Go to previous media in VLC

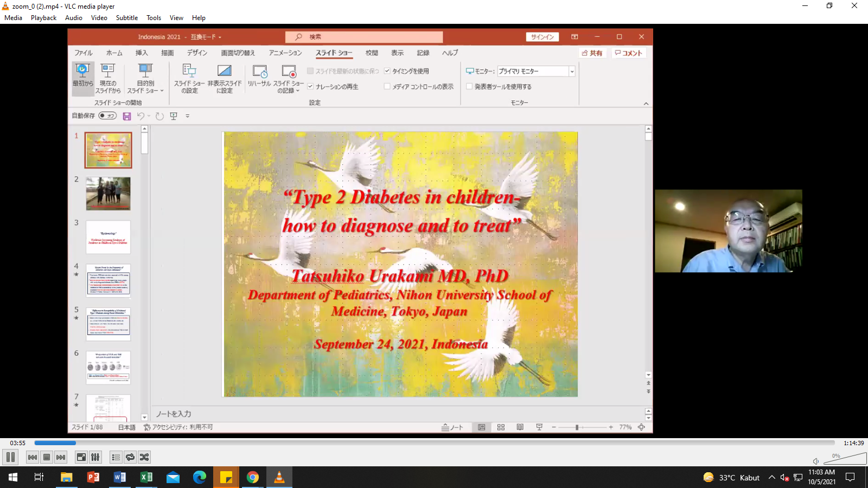point(33,457)
